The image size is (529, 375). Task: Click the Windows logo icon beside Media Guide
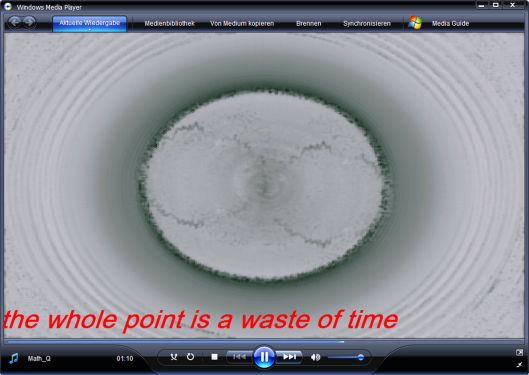click(415, 23)
